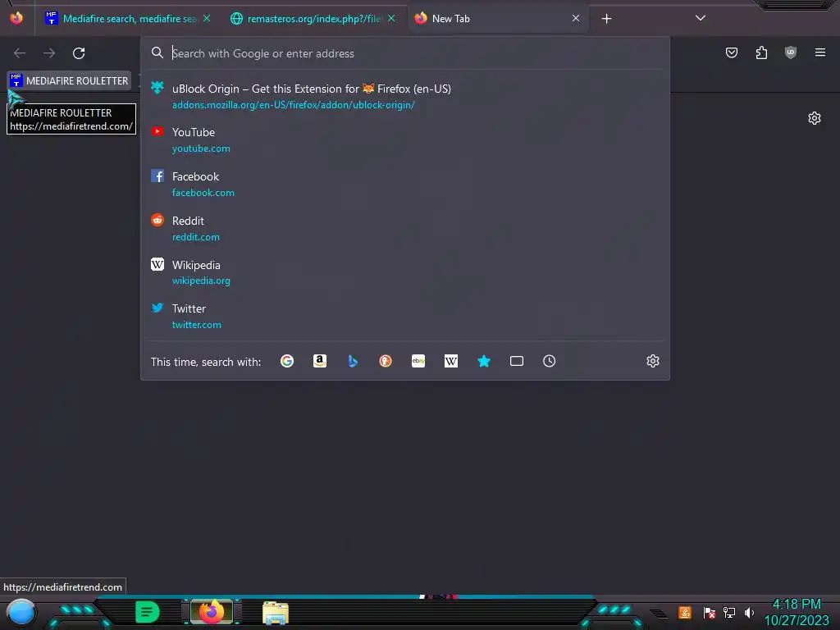Open the uBlock Origin toolbar icon

(791, 52)
